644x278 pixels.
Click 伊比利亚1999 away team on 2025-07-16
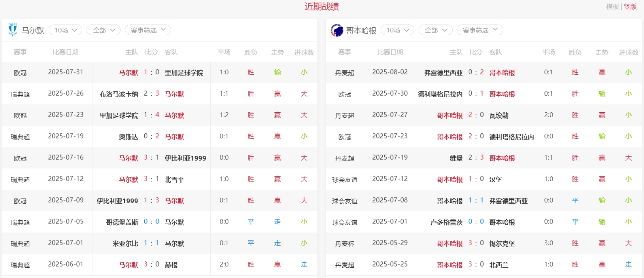pos(185,158)
